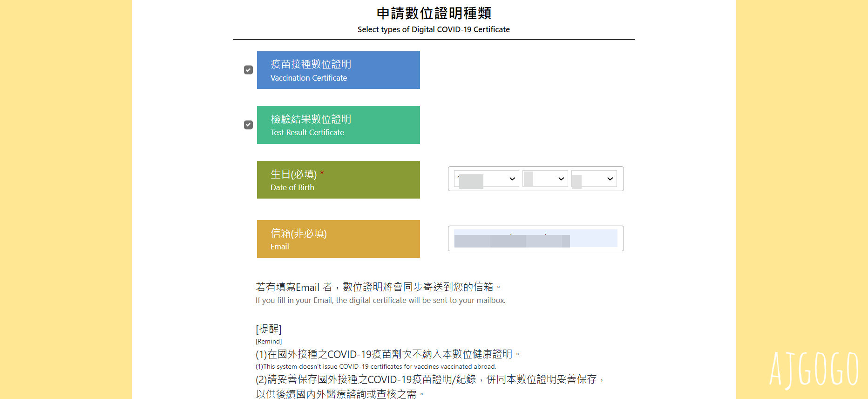This screenshot has height=399, width=868.
Task: Click the yellow Email label block
Action: (339, 239)
